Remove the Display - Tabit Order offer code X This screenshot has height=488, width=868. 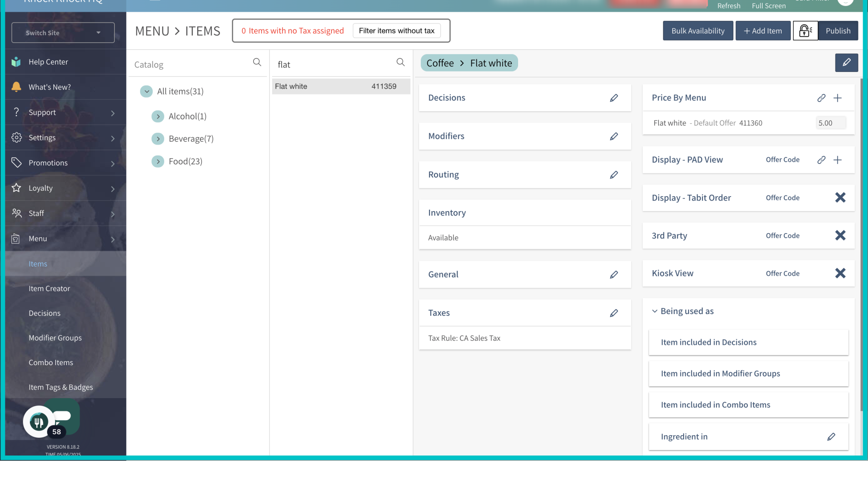coord(840,197)
